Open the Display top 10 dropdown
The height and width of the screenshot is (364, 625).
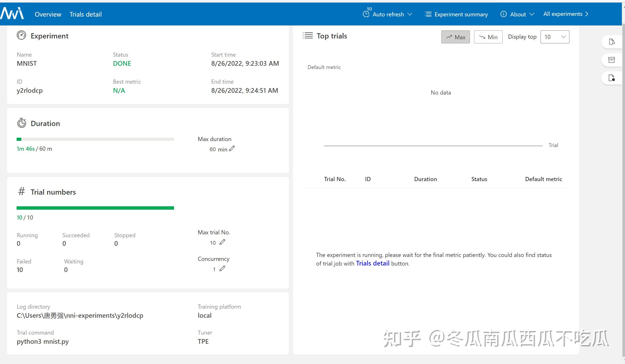pos(555,37)
